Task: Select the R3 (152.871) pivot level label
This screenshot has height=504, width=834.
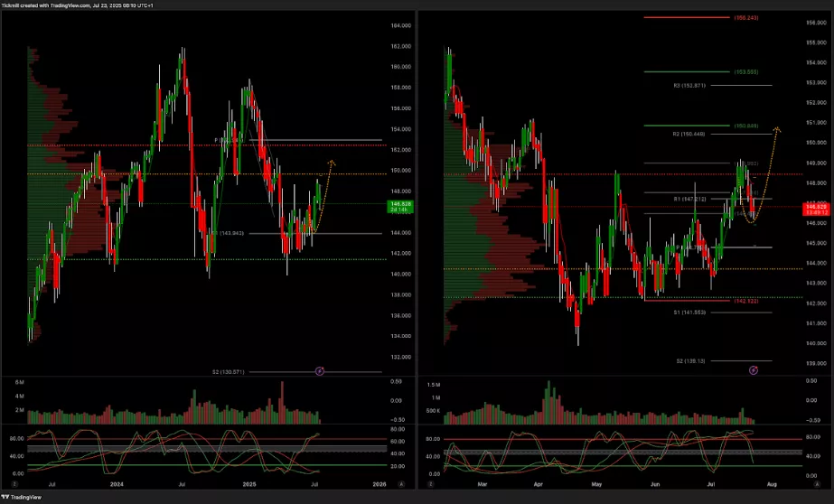Action: point(690,86)
